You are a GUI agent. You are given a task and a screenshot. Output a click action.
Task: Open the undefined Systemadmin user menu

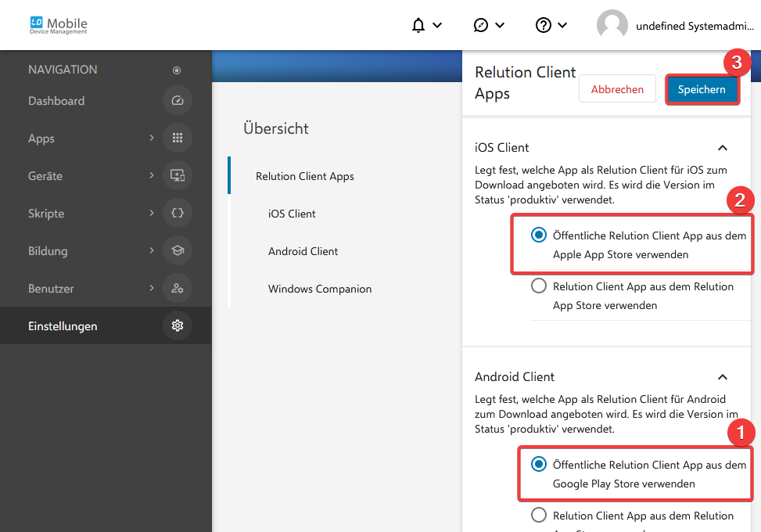click(x=695, y=26)
